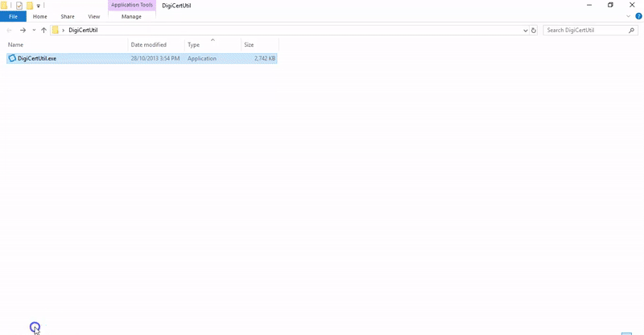Open the View ribbon tab

93,16
